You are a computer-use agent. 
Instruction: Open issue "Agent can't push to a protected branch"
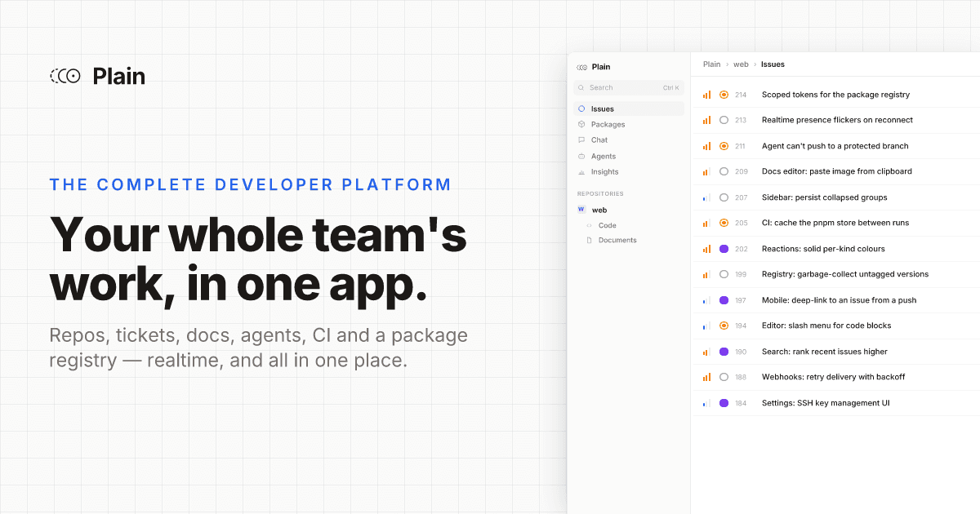(x=835, y=146)
